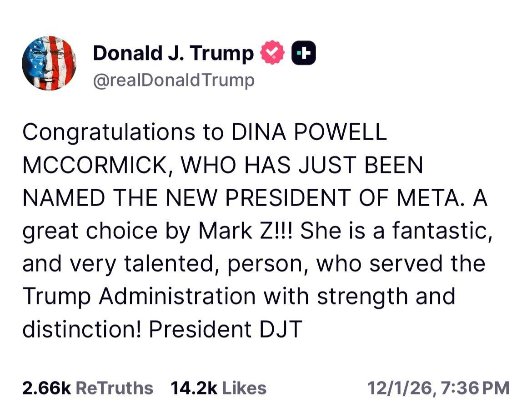Screen dimensions: 532x409
Task: Click the Donald J. Trump display name
Action: [x=173, y=54]
